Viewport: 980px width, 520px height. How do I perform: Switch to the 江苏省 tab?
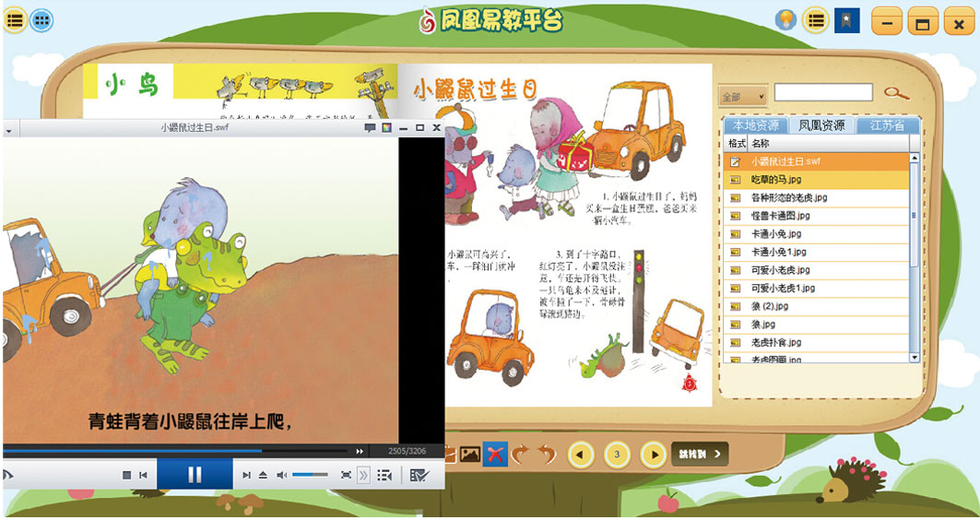coord(888,125)
